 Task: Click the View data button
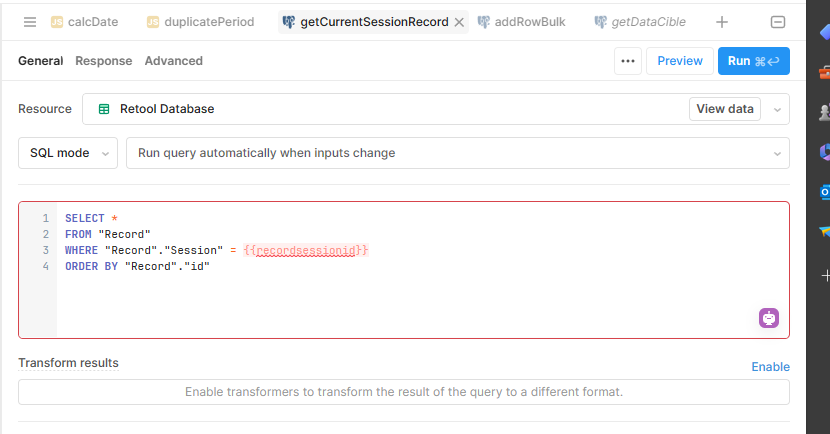point(725,109)
